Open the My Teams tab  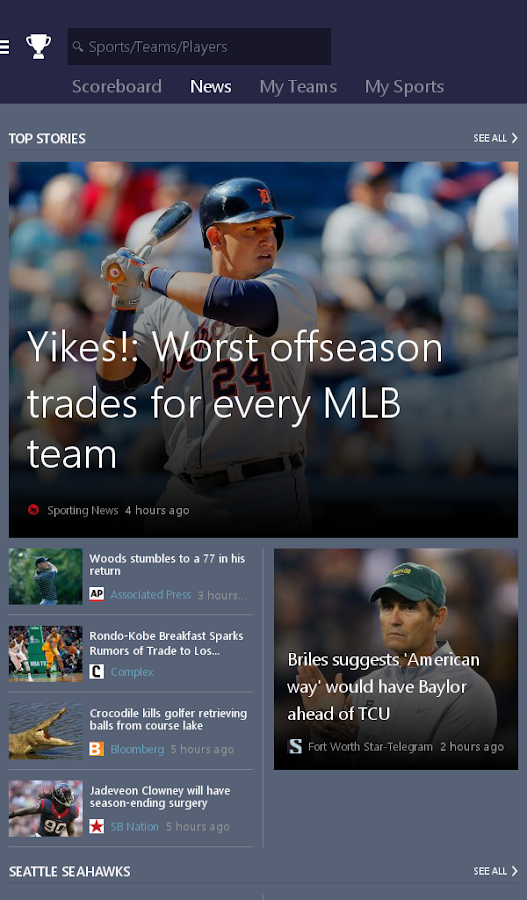coord(298,87)
